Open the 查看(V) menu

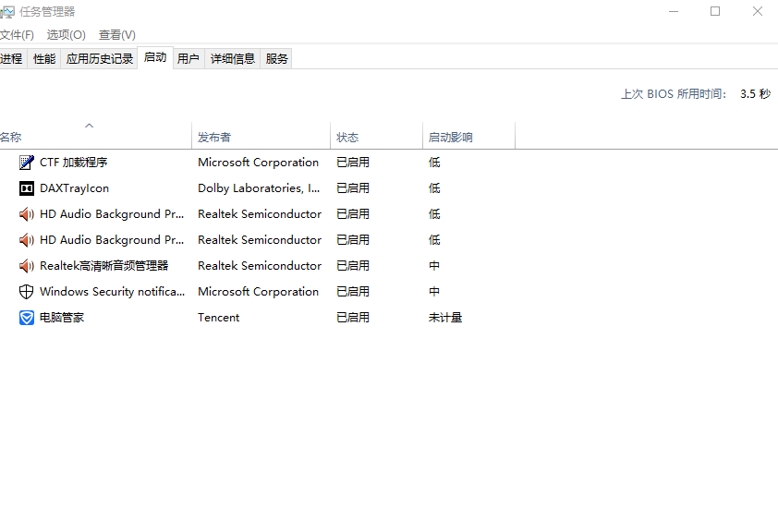coord(117,35)
